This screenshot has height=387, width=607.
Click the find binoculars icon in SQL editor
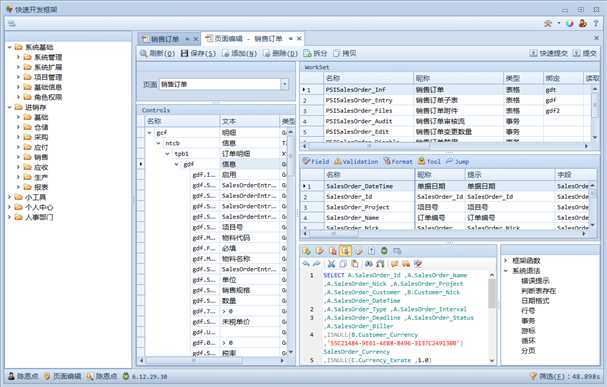point(369,264)
